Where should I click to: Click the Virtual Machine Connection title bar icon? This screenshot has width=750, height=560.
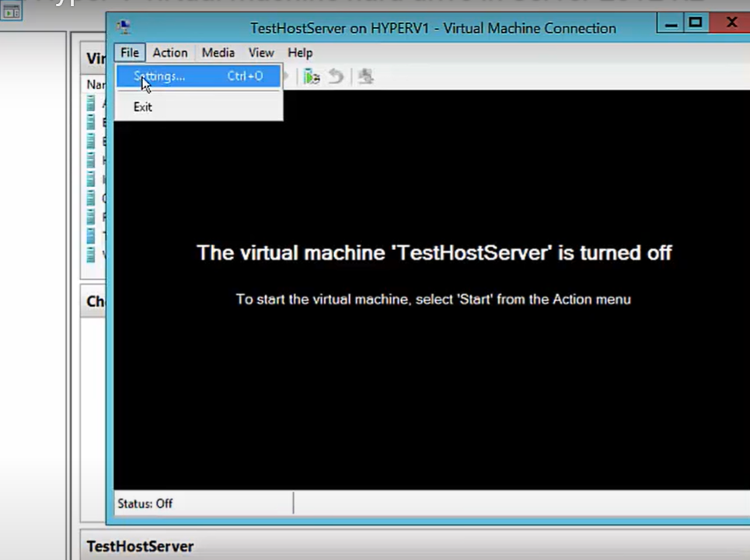coord(124,27)
